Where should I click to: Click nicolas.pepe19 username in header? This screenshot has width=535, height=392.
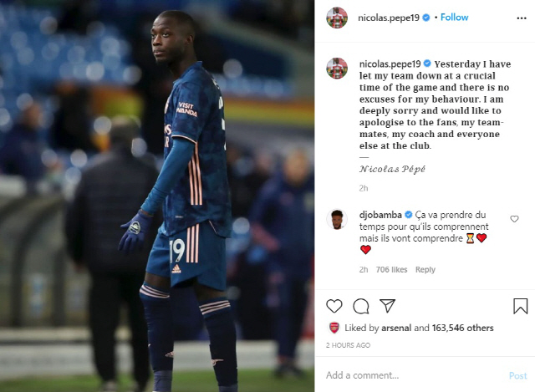[x=388, y=18]
